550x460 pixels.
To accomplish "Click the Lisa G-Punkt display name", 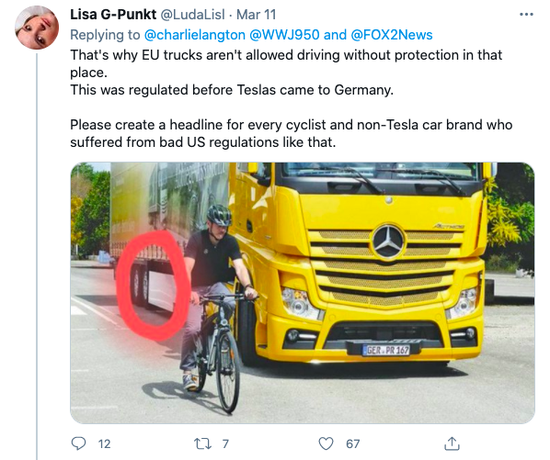I will [113, 14].
